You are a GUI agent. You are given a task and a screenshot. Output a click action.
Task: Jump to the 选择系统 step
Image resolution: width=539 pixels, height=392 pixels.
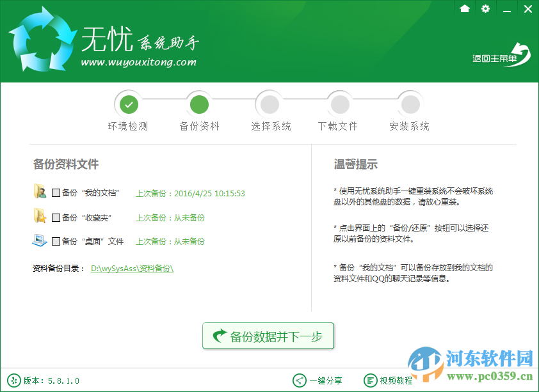coord(269,103)
